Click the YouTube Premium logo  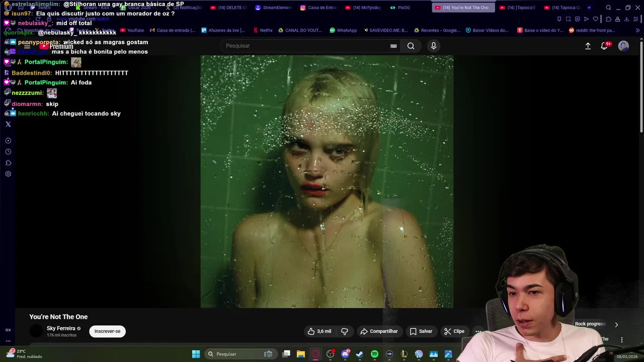[56, 46]
